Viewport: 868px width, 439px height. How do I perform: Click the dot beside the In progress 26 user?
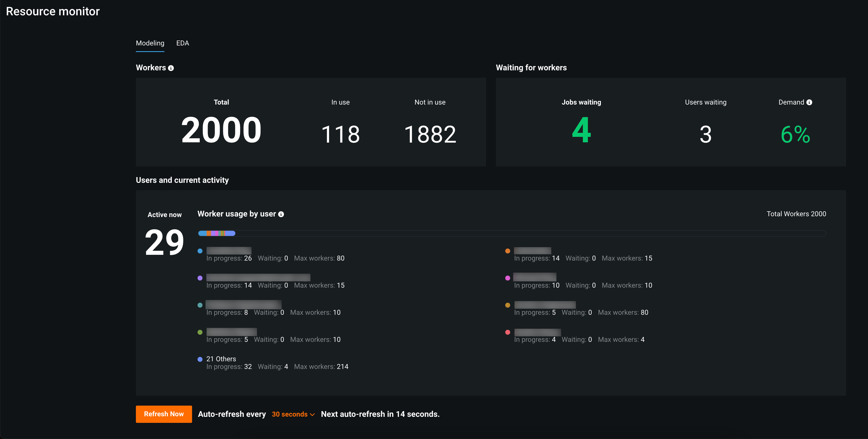coord(200,251)
